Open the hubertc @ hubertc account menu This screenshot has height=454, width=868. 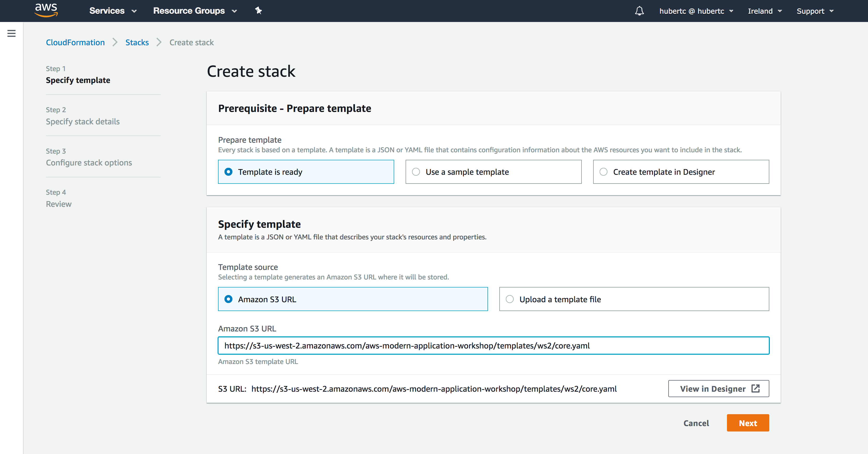[x=696, y=11]
